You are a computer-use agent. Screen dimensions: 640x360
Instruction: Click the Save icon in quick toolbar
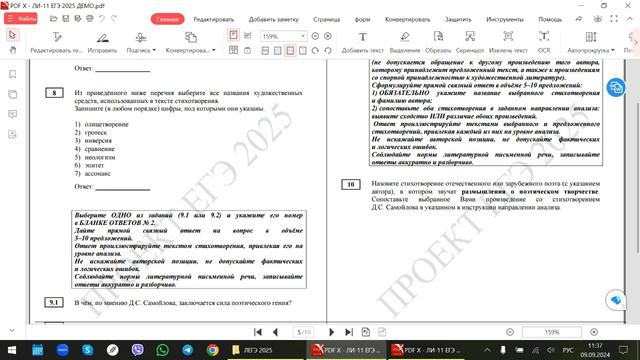(66, 19)
